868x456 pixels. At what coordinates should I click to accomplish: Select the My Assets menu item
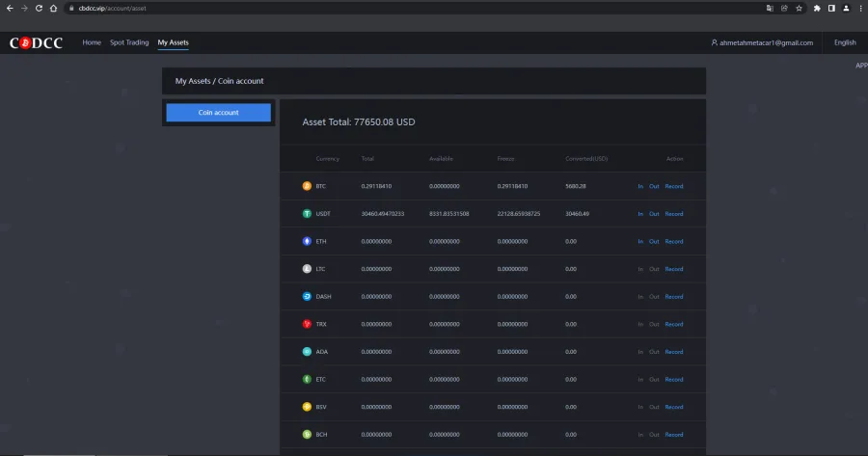[x=174, y=42]
